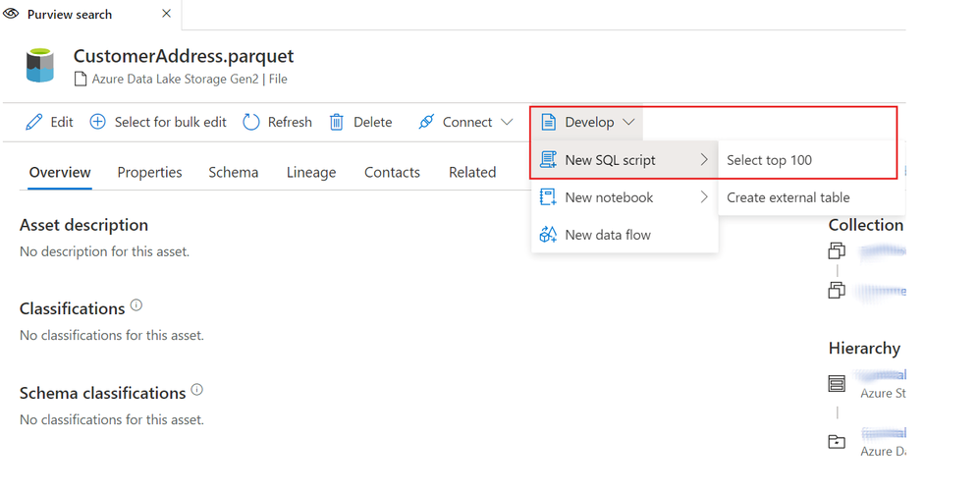Click the bulk edit plus icon

pyautogui.click(x=97, y=122)
